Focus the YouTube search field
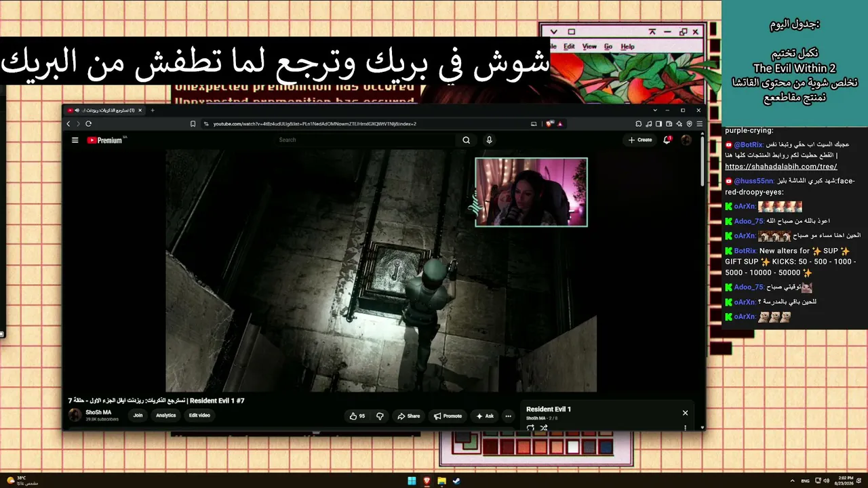 click(366, 140)
